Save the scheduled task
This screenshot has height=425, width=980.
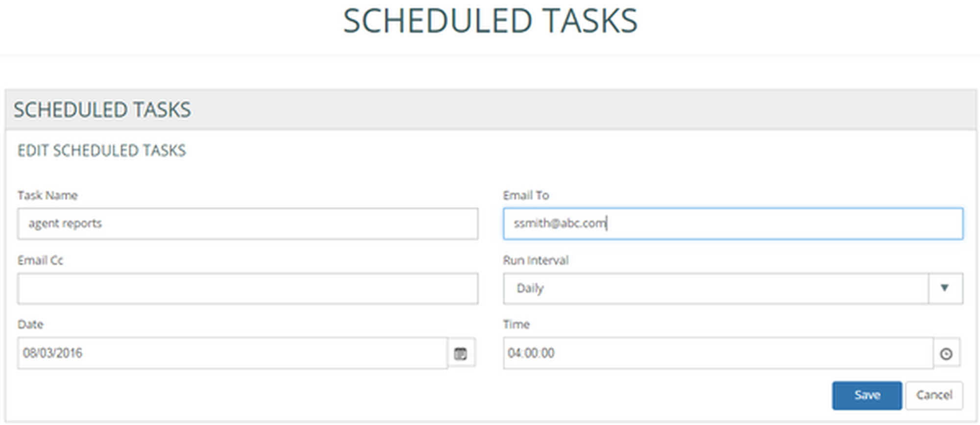[866, 395]
